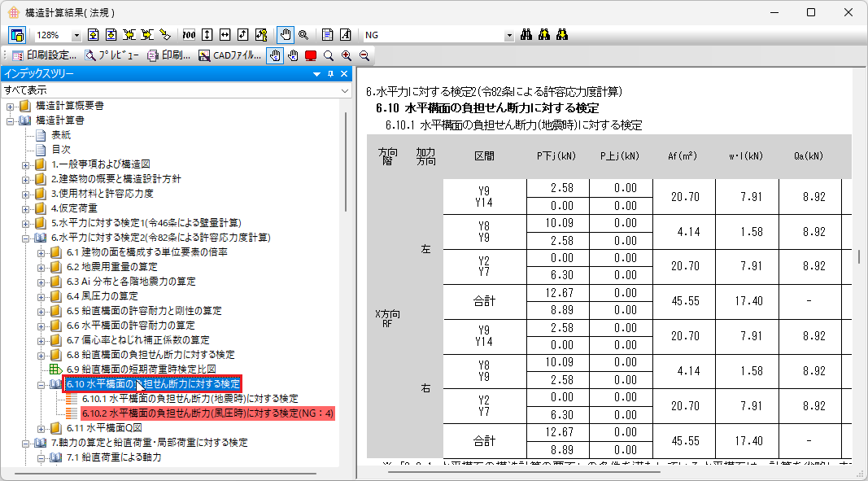Click the zoom out magnifier icon
The height and width of the screenshot is (481, 868).
pyautogui.click(x=364, y=56)
